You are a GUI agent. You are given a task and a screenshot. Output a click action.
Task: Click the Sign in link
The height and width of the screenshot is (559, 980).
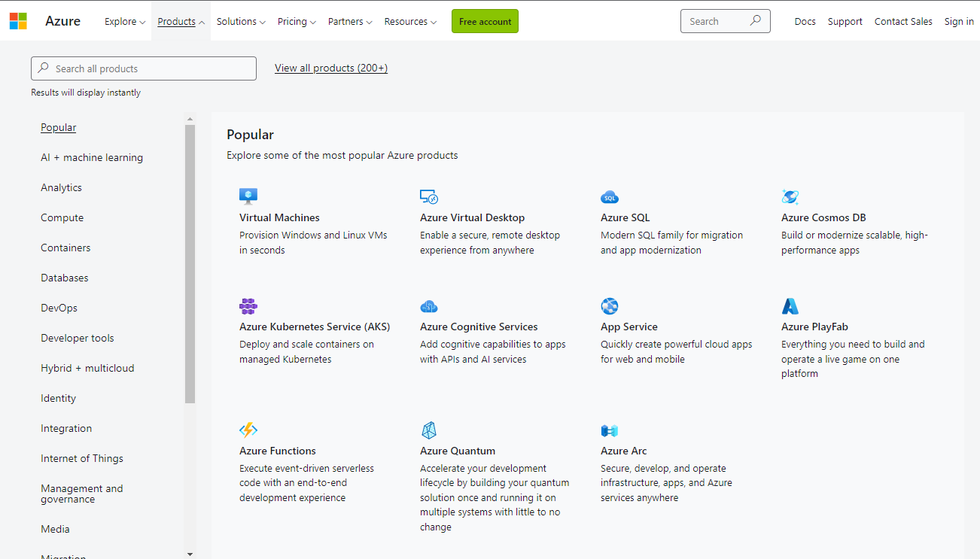[959, 22]
